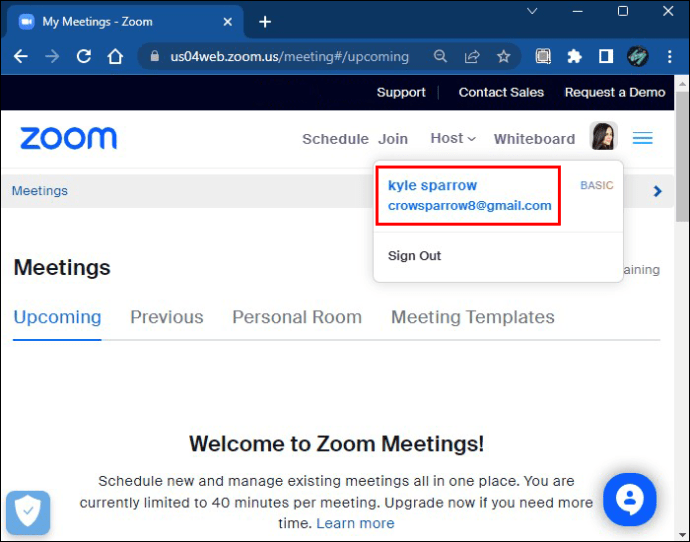Bookmark this page with the star icon
The image size is (690, 542).
click(x=503, y=56)
